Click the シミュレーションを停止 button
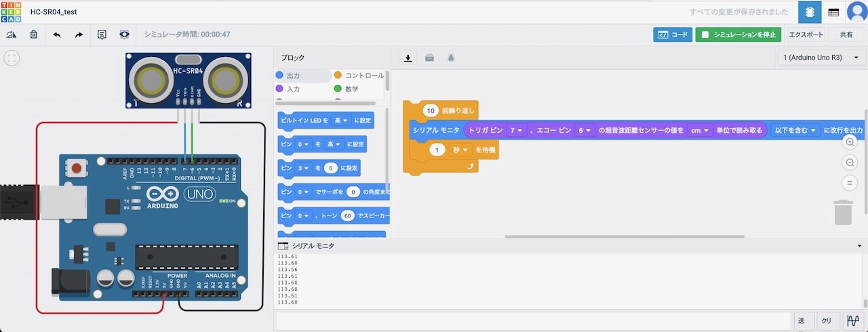868x332 pixels. tap(738, 35)
